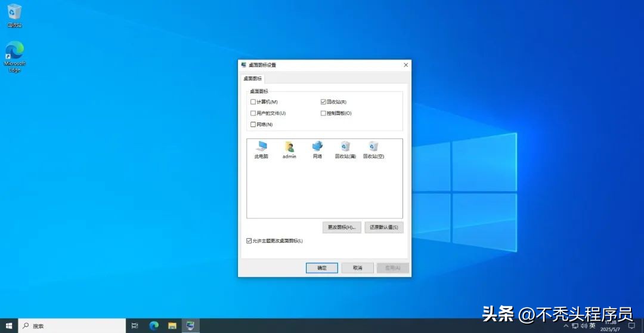Click the 更改图标(H)... button

click(342, 227)
